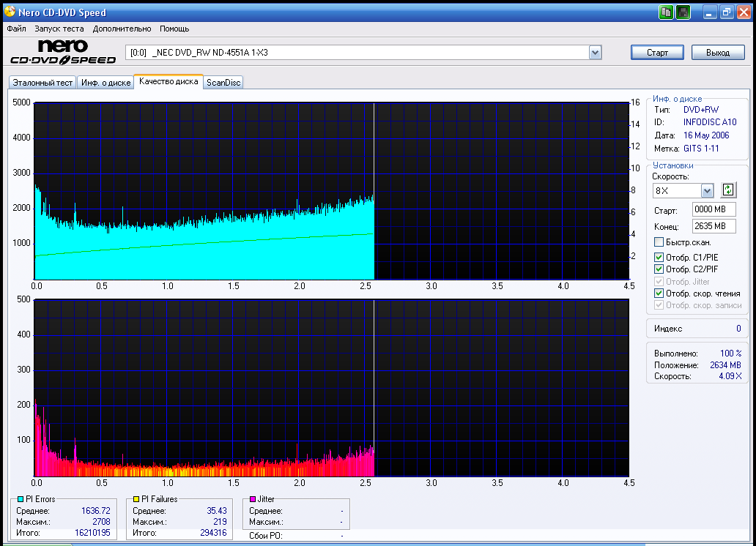Click the green refresh speed icon
Screen dimensions: 756x546
[x=727, y=190]
